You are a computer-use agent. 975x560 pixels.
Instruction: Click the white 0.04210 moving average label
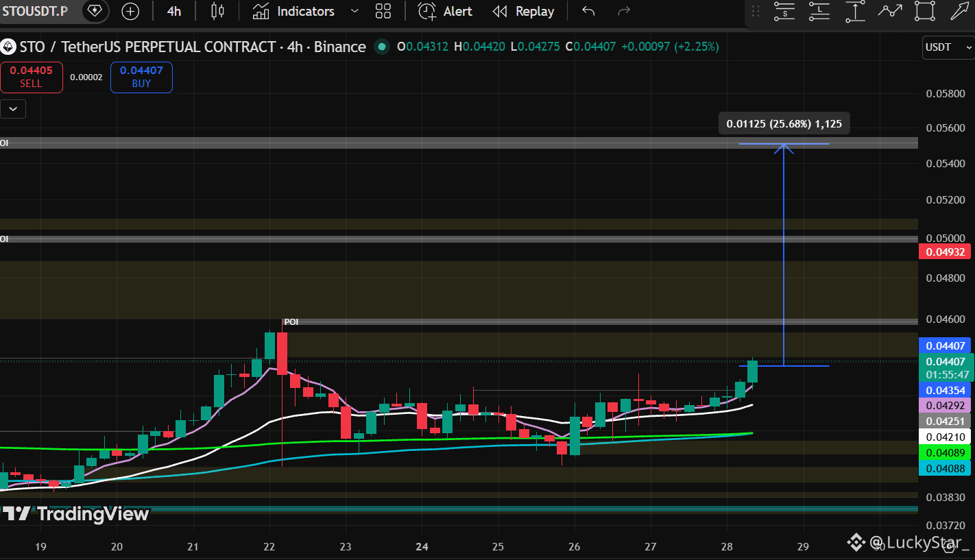946,437
